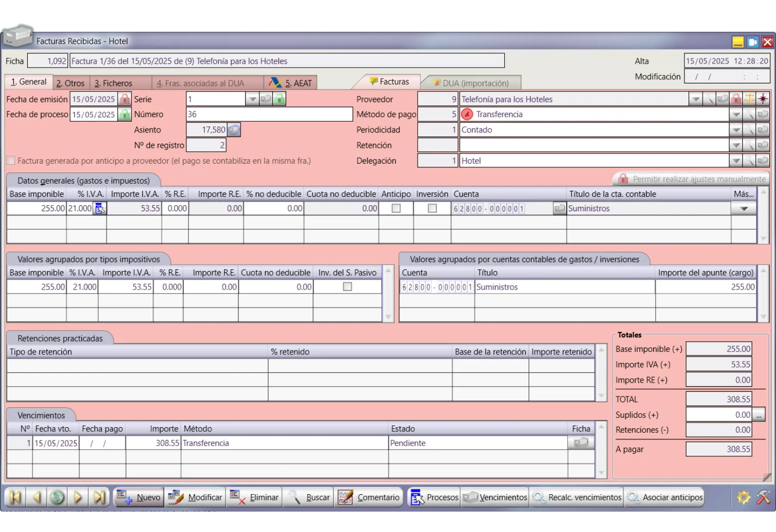Click the Modificar button

195,497
